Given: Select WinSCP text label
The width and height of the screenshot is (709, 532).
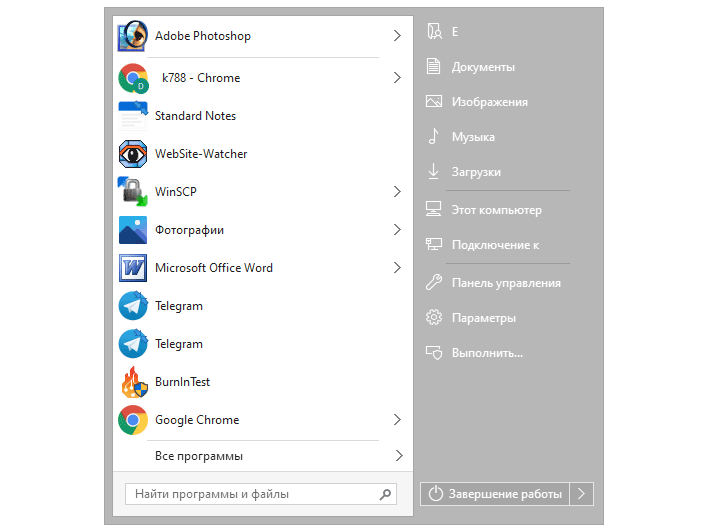Looking at the screenshot, I should point(176,192).
